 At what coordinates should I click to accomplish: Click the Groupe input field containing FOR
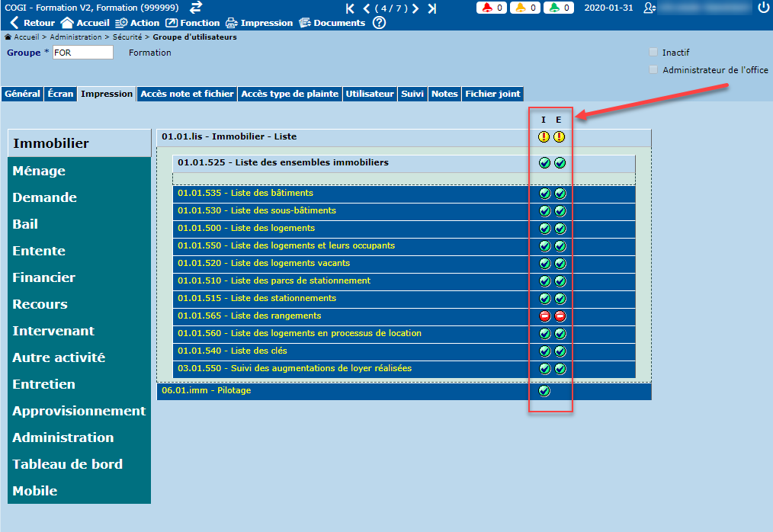tap(82, 53)
